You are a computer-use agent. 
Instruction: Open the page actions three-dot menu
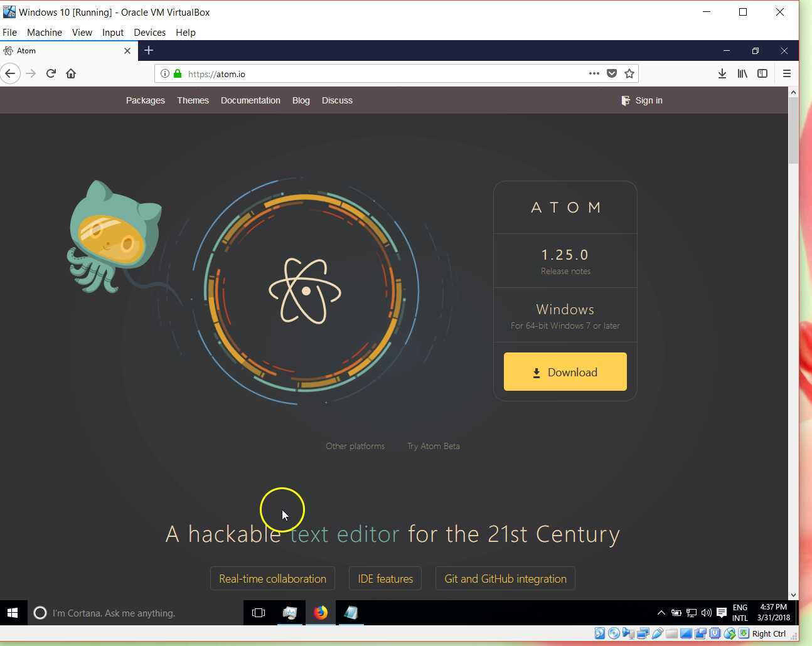(594, 73)
